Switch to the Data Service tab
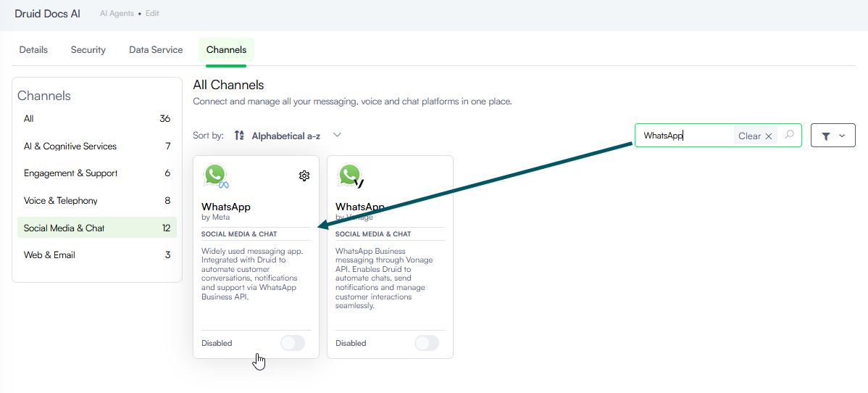Screen dimensions: 868x393 click(x=156, y=50)
